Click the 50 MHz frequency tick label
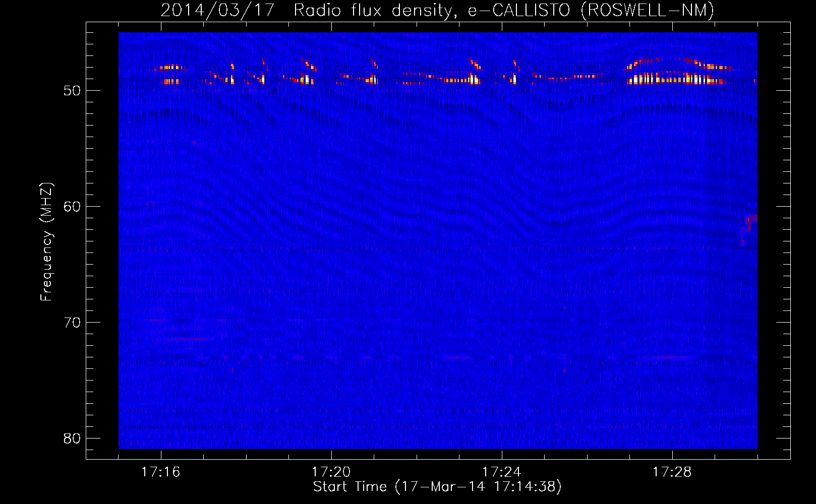 pyautogui.click(x=72, y=91)
